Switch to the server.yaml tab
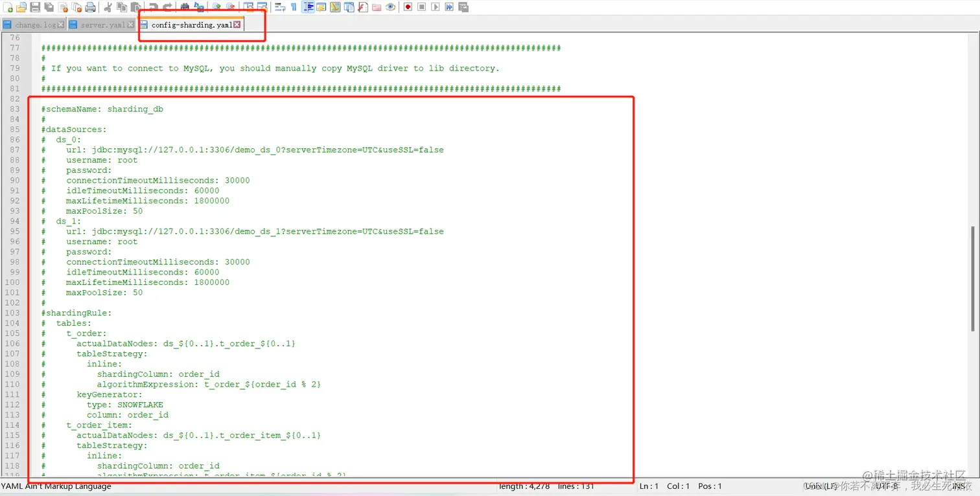This screenshot has height=496, width=980. point(100,25)
